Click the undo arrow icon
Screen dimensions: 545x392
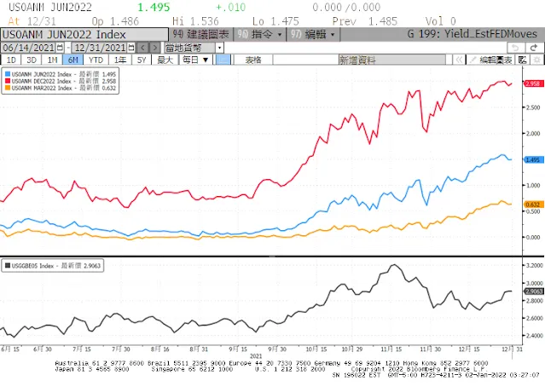pos(515,48)
